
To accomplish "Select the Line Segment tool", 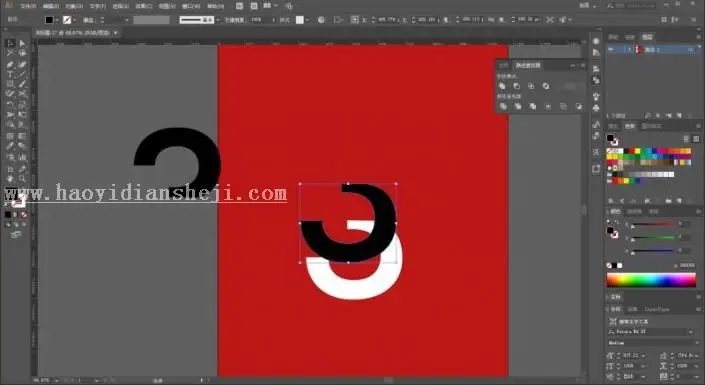I will [x=22, y=74].
